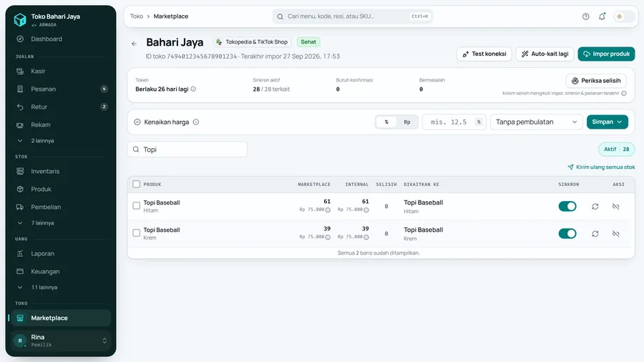Select the % markup mode
This screenshot has height=362, width=644.
click(x=386, y=122)
